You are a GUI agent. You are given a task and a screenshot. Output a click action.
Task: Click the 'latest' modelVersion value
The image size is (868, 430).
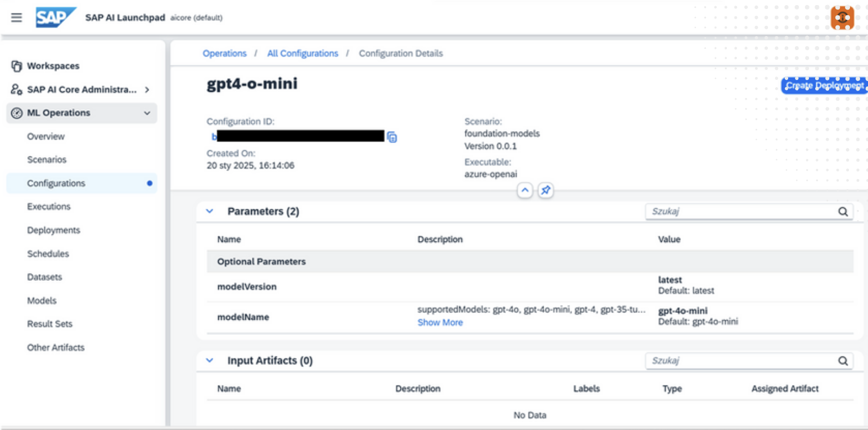point(670,280)
